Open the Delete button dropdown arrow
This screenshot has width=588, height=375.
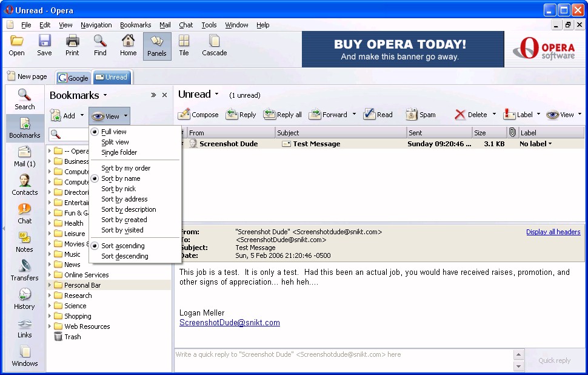pyautogui.click(x=494, y=114)
